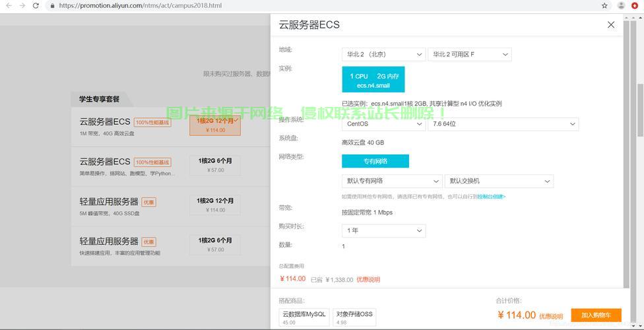Add the 云数据库MySQL 45.00 add-on
The image size is (644, 330).
[x=304, y=317]
